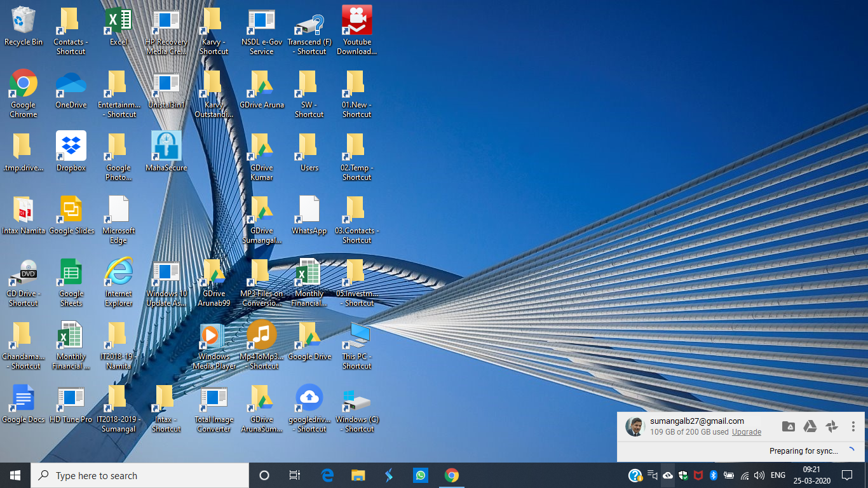Open the NSDL e-Gov Service icon
Viewport: 868px width, 488px height.
tap(262, 30)
